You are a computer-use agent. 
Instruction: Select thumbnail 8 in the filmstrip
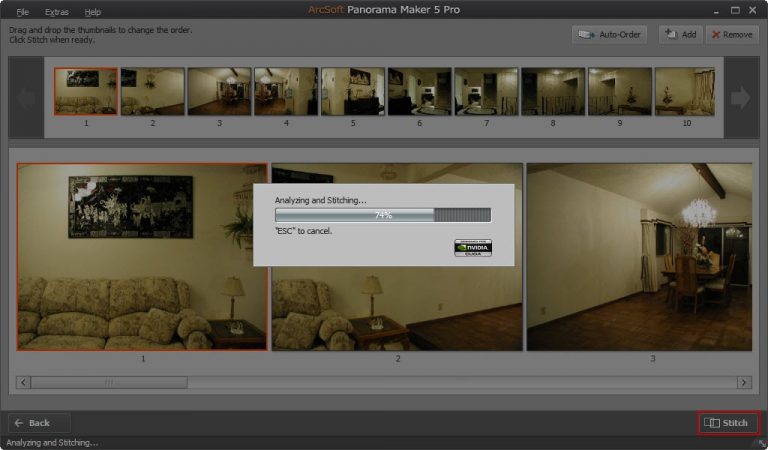pos(553,92)
